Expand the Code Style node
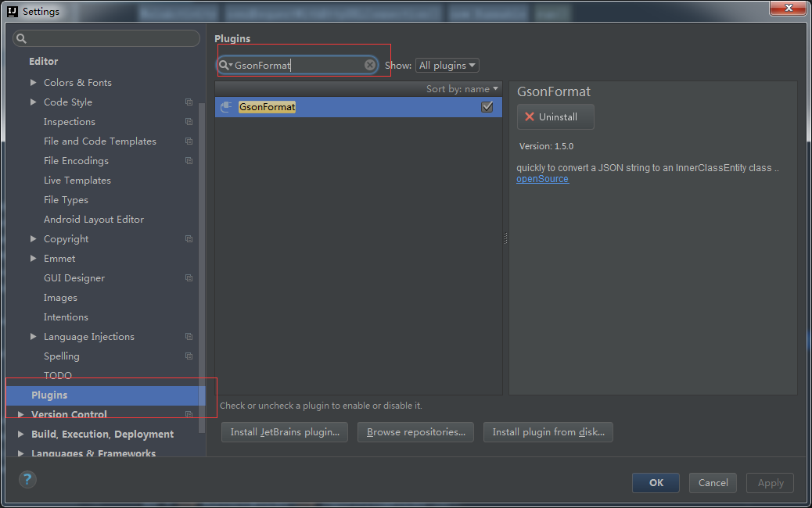The height and width of the screenshot is (508, 812). click(33, 102)
